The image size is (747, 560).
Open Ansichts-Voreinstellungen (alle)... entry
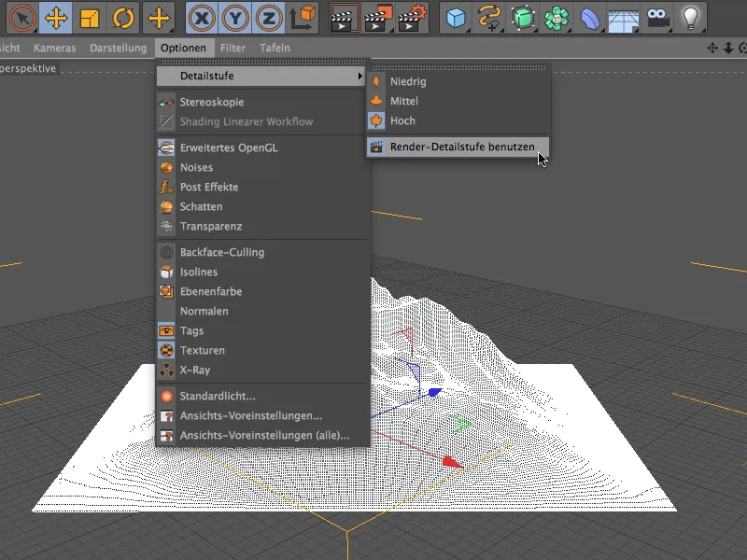261,435
